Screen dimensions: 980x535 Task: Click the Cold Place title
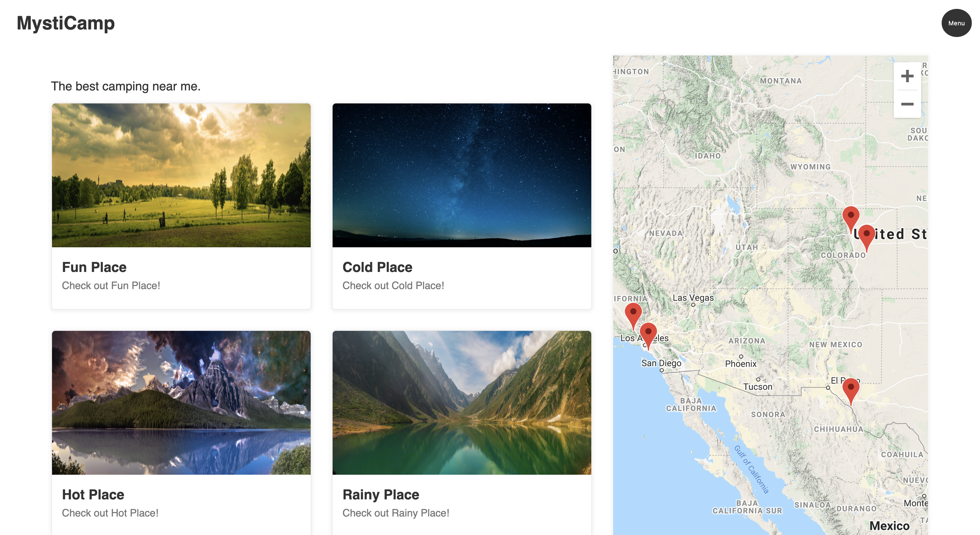pyautogui.click(x=377, y=267)
